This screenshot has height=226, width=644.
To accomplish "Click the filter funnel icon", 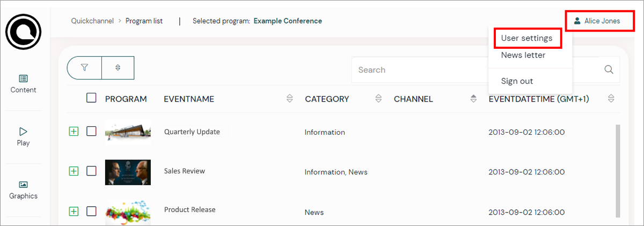I will pyautogui.click(x=84, y=68).
